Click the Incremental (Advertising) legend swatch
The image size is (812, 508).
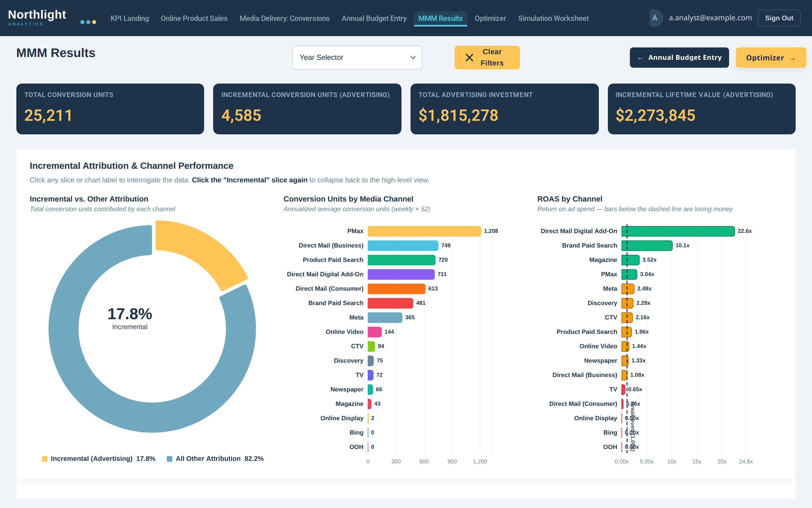45,459
